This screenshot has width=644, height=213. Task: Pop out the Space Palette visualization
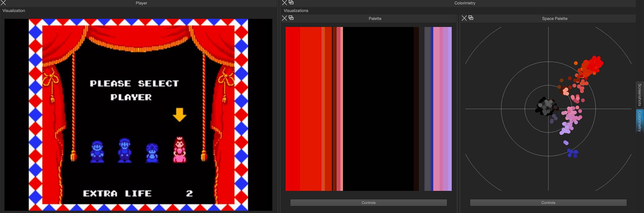(471, 18)
